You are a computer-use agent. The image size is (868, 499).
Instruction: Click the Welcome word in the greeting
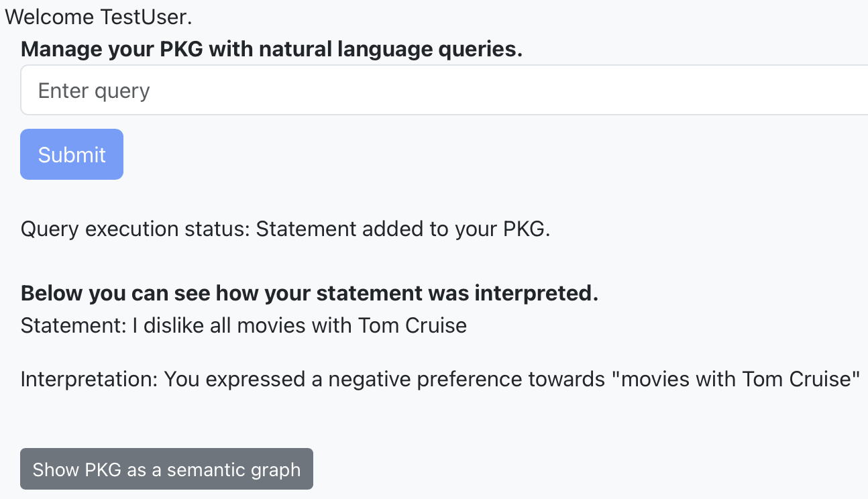coord(50,17)
